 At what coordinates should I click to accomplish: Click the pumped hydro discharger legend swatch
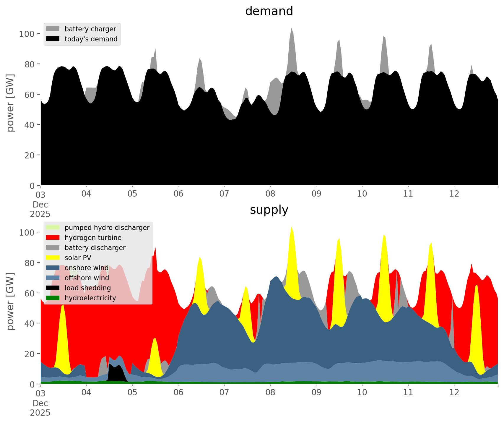pyautogui.click(x=53, y=228)
